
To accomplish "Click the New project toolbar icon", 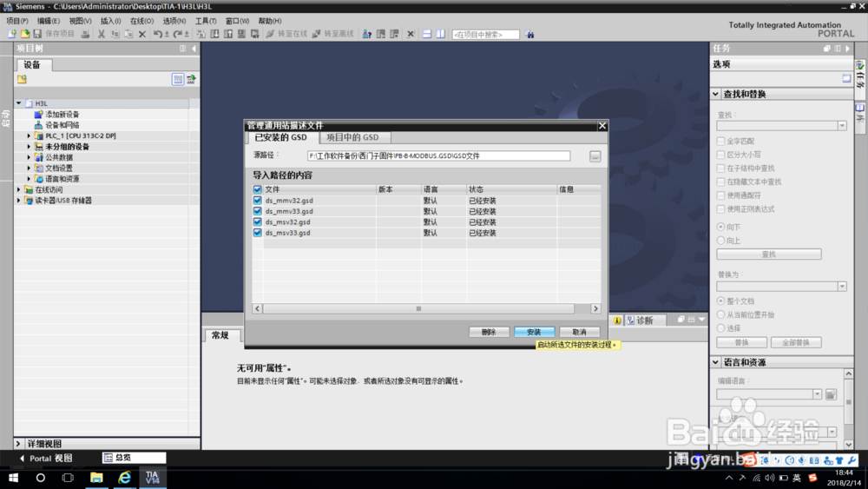I will coord(11,35).
